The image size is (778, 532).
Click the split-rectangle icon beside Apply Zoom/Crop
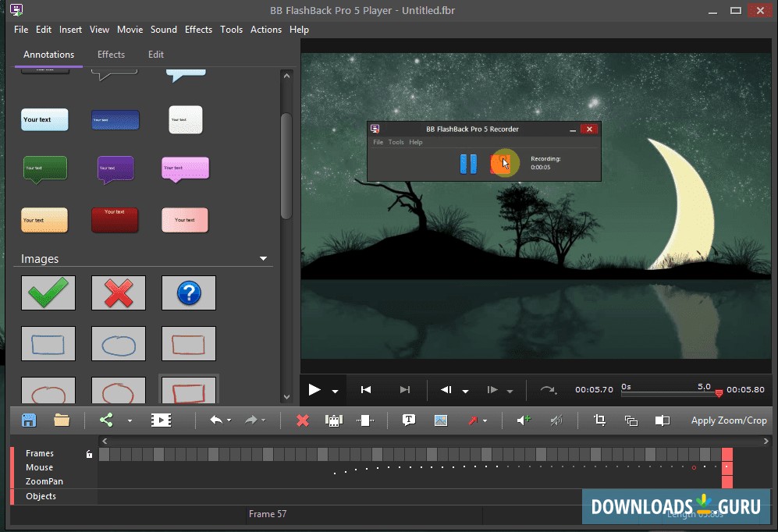pyautogui.click(x=663, y=421)
